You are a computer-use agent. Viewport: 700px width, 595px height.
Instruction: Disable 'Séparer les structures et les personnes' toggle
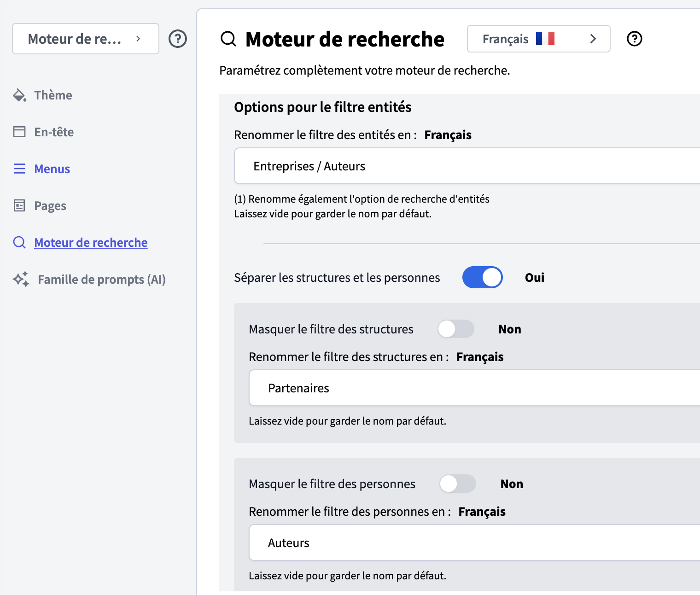point(482,278)
